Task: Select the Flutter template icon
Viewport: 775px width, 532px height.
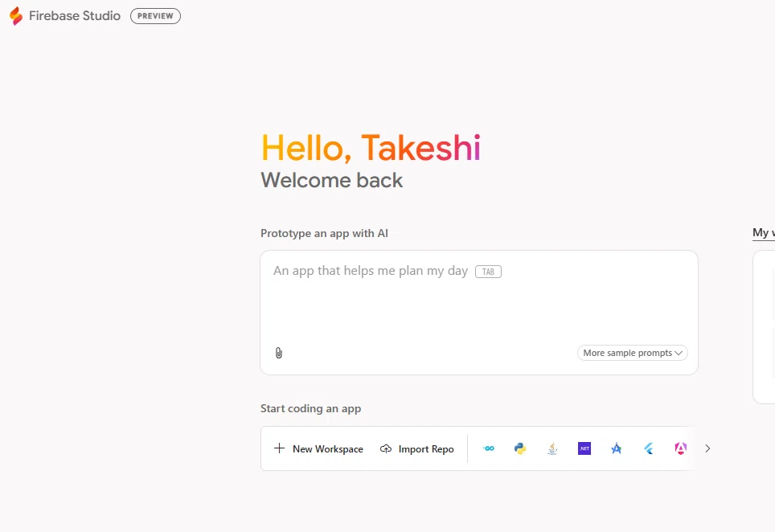Action: pyautogui.click(x=649, y=448)
